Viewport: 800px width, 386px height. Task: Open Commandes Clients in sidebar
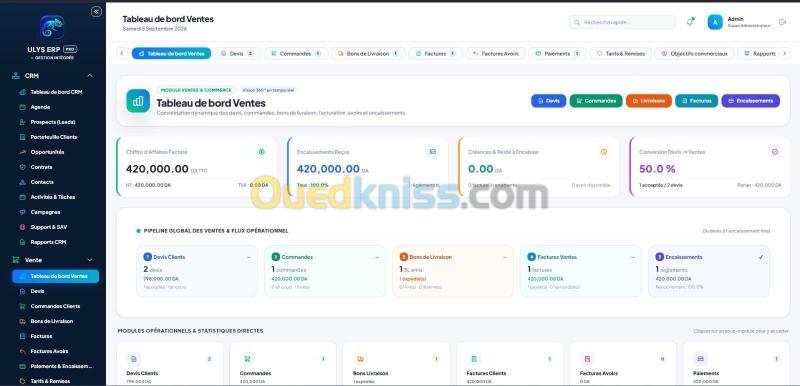[x=55, y=306]
